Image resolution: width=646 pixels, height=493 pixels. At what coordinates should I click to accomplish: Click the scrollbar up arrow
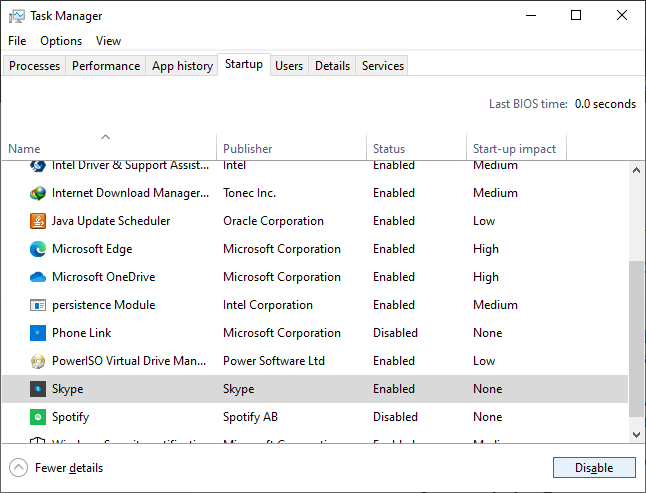(636, 170)
